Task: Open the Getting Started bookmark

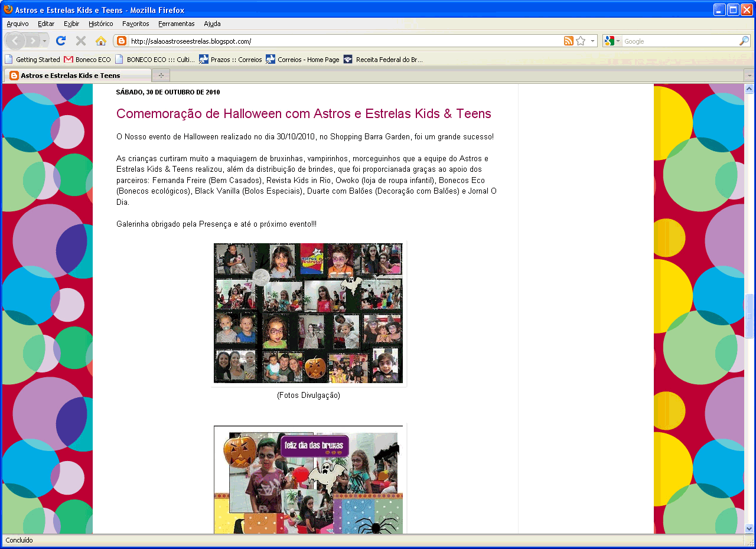Action: (x=32, y=59)
